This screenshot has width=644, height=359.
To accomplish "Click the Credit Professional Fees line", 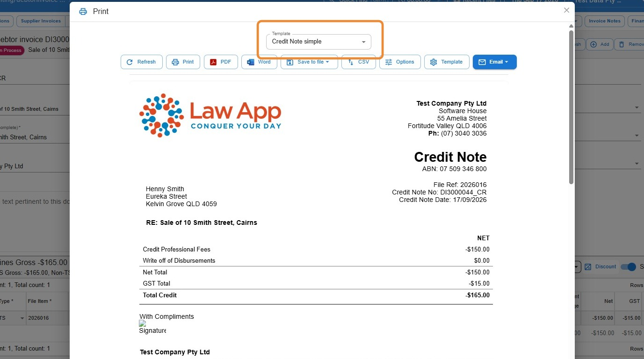I will [316, 249].
